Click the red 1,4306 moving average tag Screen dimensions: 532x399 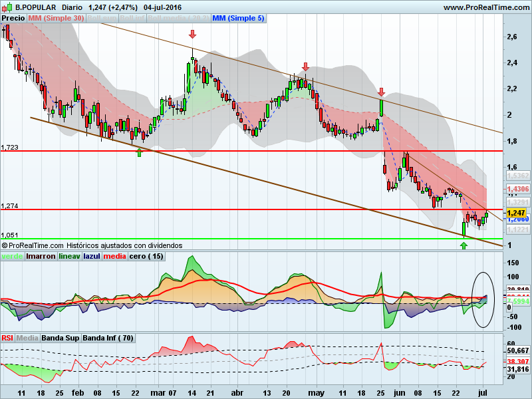pos(518,189)
